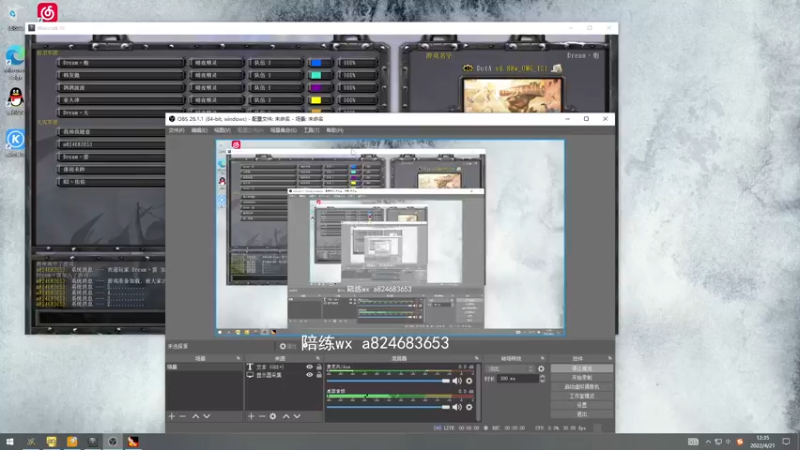Open team dropdown on blue player row
Image resolution: width=800 pixels, height=450 pixels.
(276, 63)
